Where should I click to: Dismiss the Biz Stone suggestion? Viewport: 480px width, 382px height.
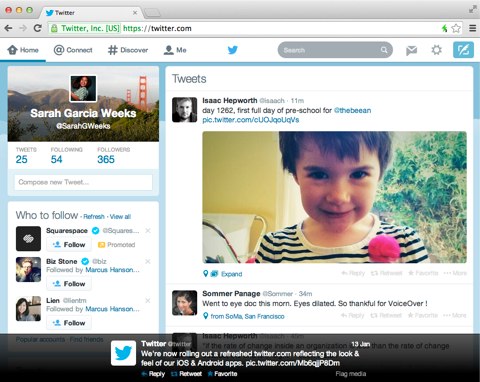(148, 261)
